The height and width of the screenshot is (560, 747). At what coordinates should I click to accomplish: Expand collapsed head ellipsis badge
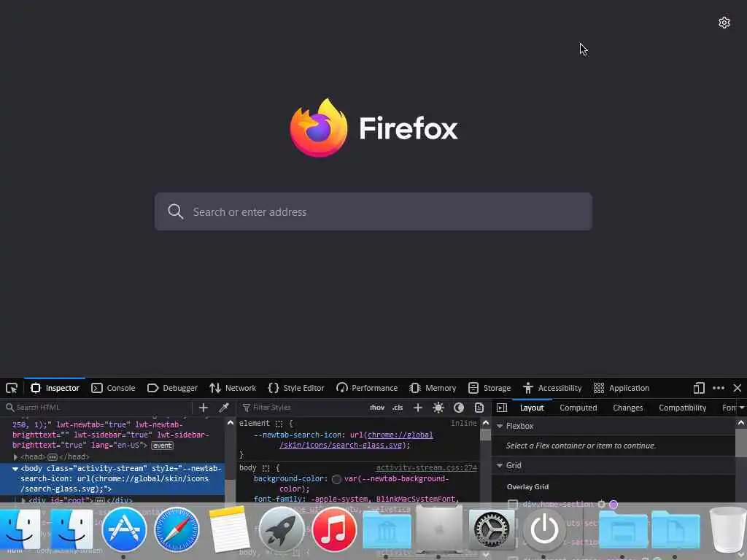click(x=53, y=457)
